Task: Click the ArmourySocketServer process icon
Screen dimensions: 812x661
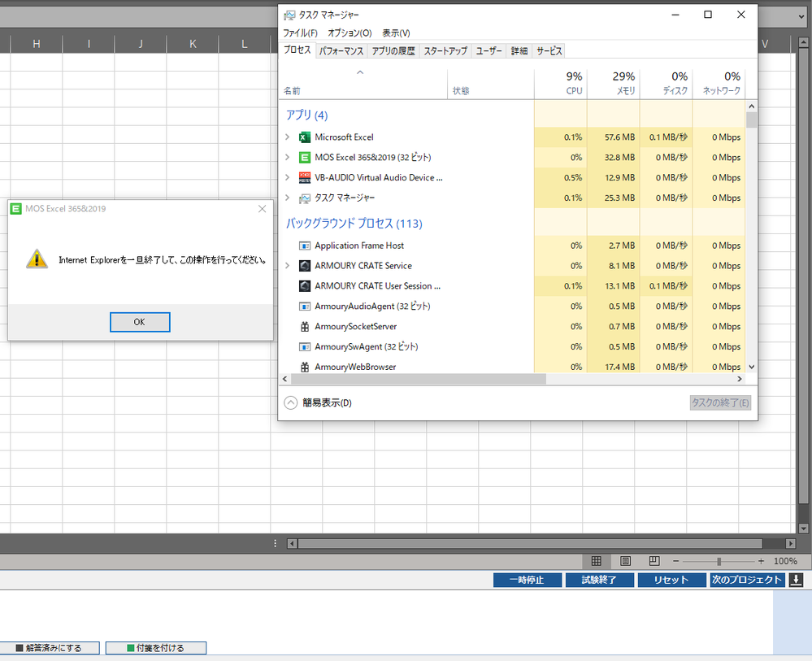Action: (305, 326)
